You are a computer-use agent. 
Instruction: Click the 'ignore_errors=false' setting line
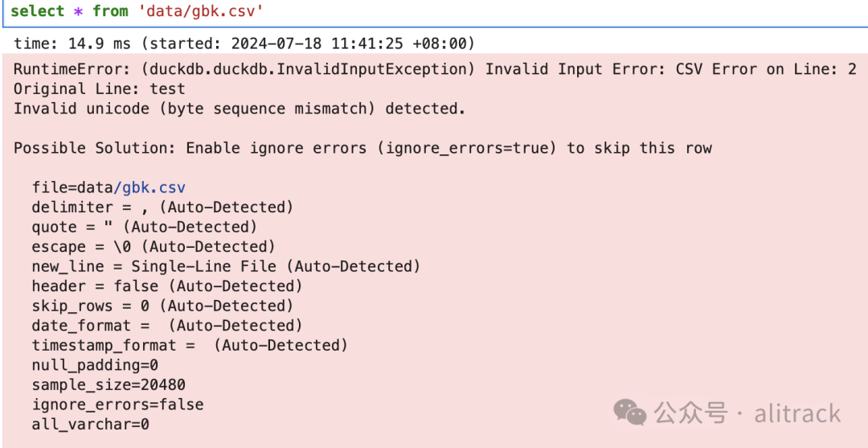pos(117,405)
